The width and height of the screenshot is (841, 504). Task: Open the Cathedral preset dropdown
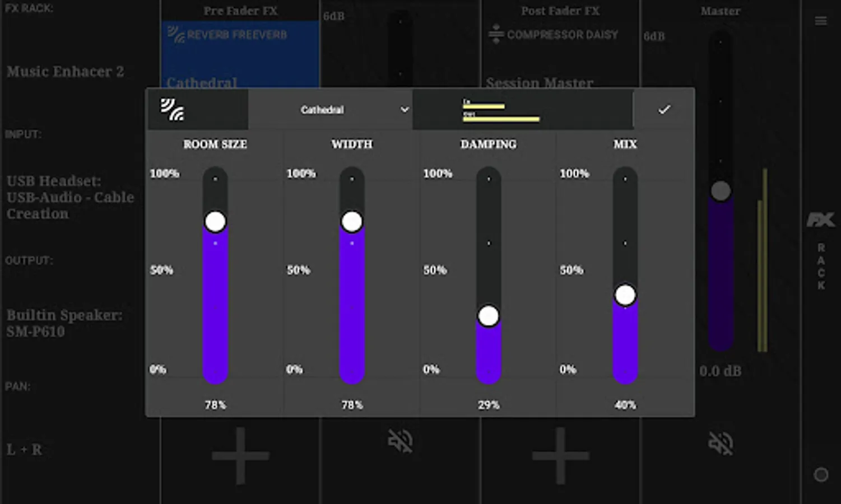pos(331,110)
